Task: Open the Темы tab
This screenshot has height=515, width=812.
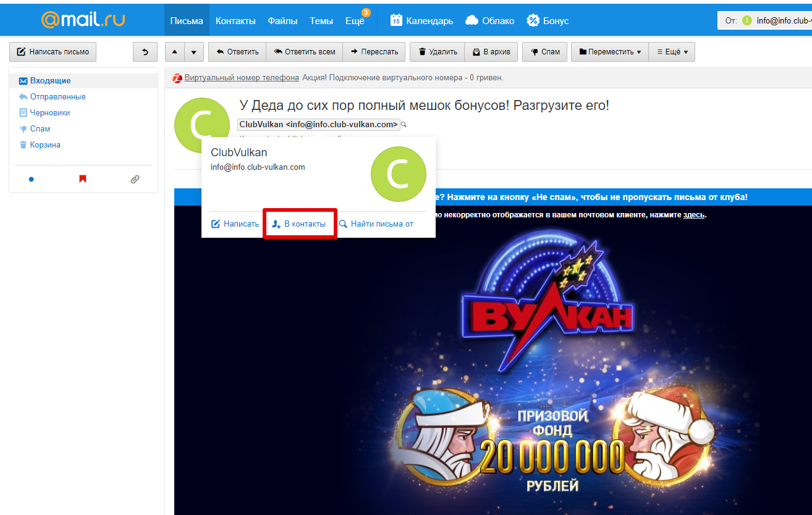Action: (321, 20)
